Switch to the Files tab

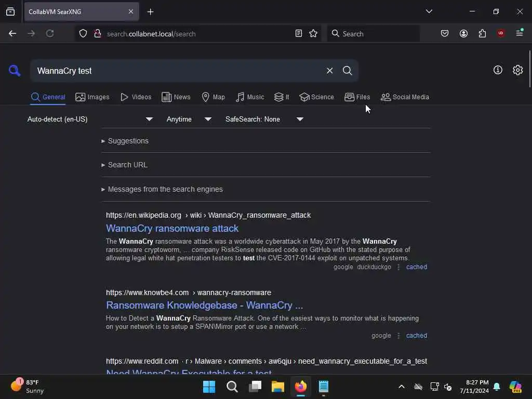click(x=357, y=97)
